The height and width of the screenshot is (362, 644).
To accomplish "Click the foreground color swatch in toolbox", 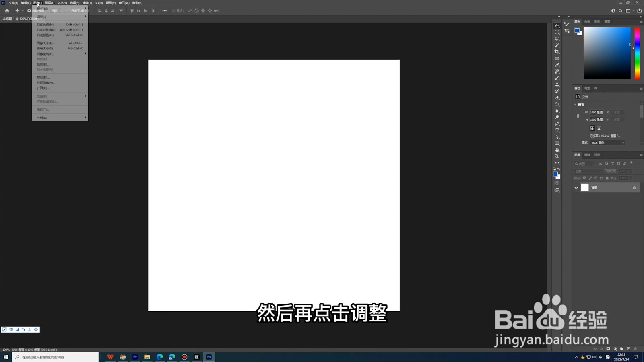I will [x=555, y=174].
